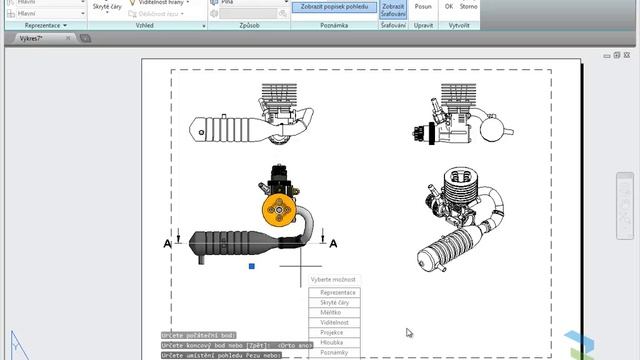Click the Posun button
Viewport: 640px width, 360px height.
pyautogui.click(x=423, y=7)
